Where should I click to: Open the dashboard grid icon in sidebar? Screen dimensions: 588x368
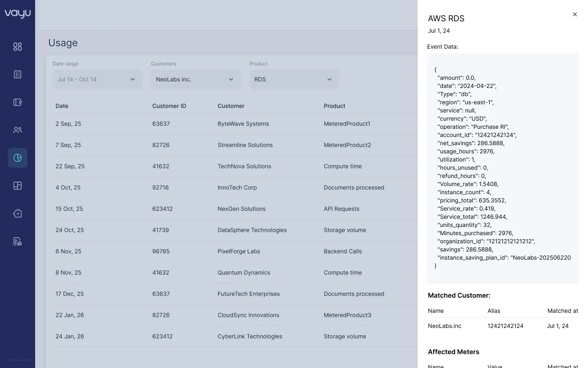[x=18, y=47]
